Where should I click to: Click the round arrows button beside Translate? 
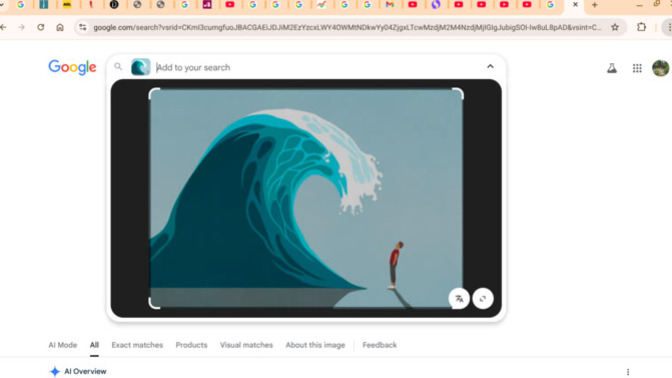(x=483, y=299)
